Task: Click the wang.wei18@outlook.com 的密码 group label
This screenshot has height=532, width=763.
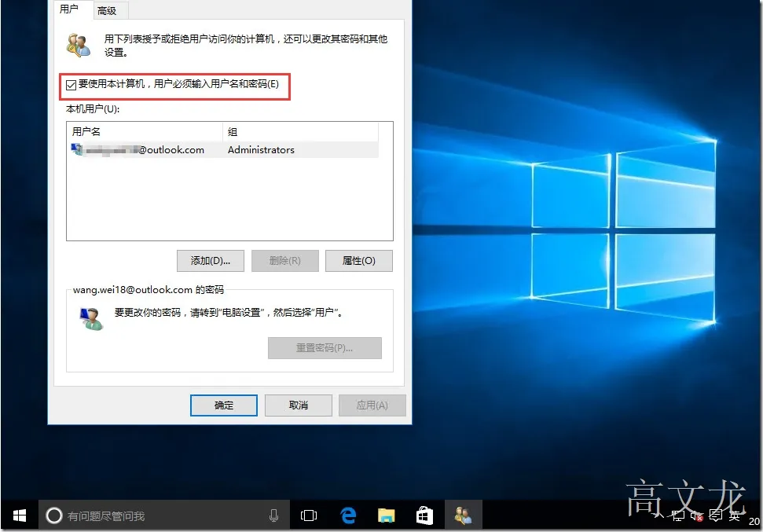Action: tap(149, 290)
